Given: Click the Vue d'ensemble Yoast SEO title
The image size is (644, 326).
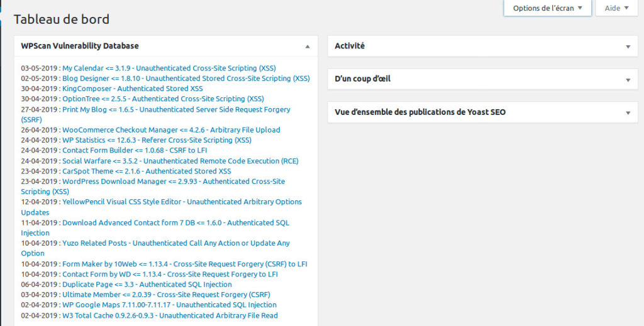Looking at the screenshot, I should [420, 112].
